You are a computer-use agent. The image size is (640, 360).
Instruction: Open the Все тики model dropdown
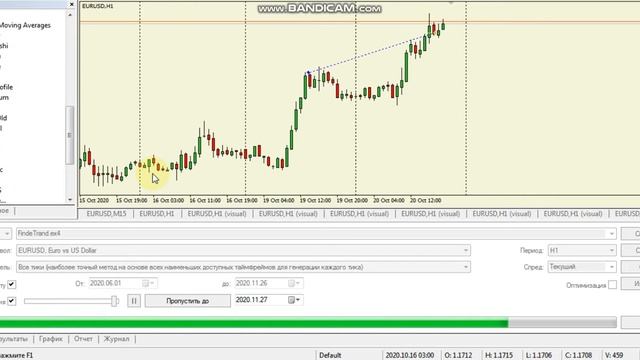(x=466, y=267)
